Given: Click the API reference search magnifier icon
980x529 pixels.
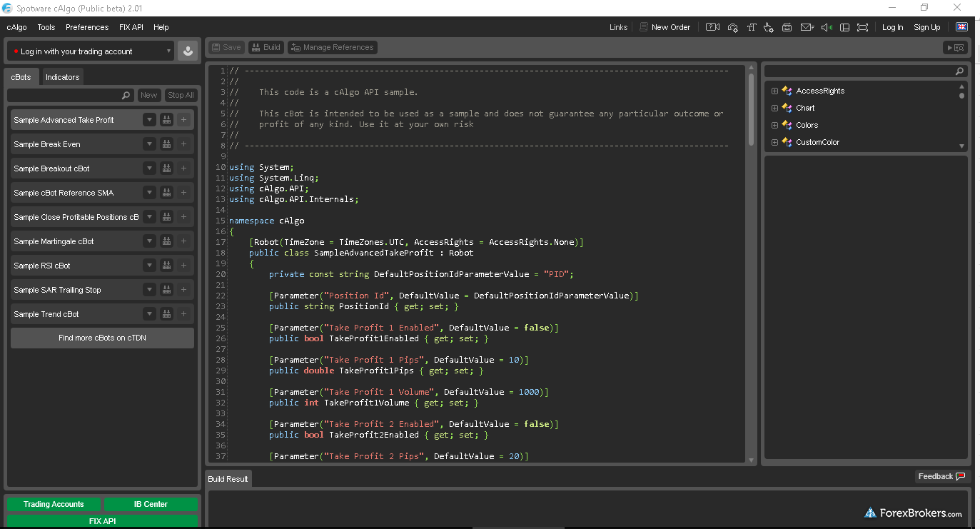Looking at the screenshot, I should tap(959, 71).
